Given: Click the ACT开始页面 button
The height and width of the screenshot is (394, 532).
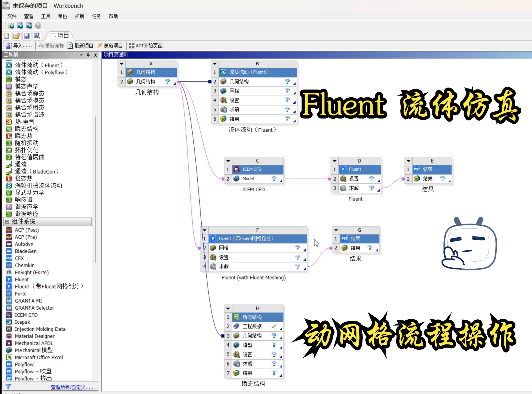Looking at the screenshot, I should click(146, 46).
